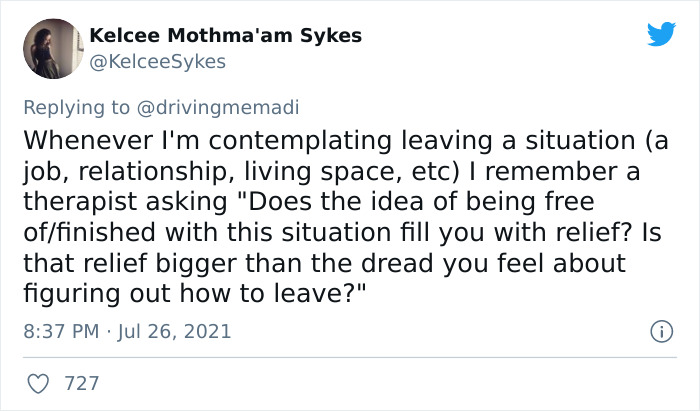This screenshot has height=411, width=700.
Task: View the 727 likes count
Action: coord(81,383)
